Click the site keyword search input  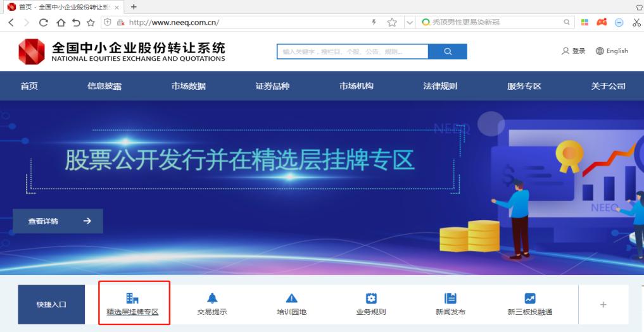coord(352,52)
